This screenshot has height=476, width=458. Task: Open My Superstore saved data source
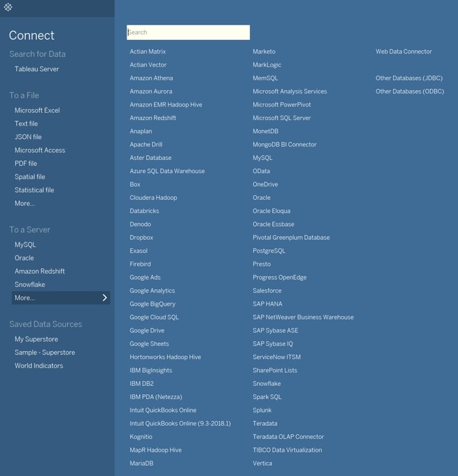pyautogui.click(x=36, y=339)
